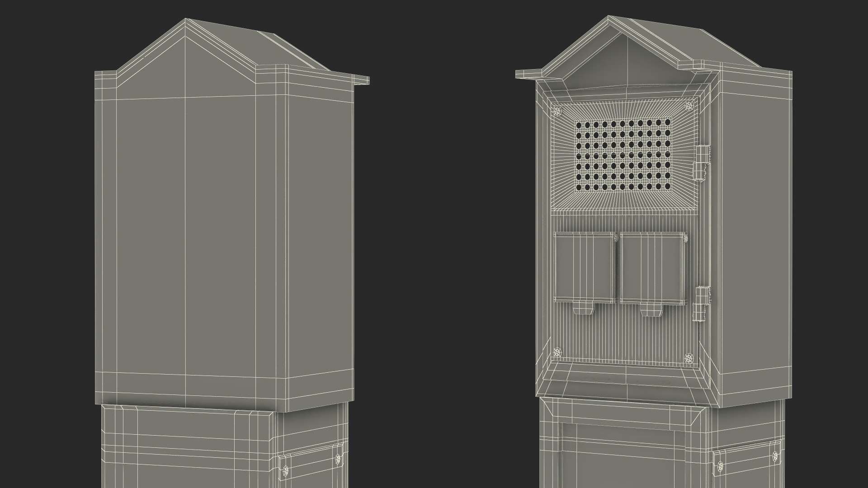Screen dimensions: 868x488
Task: Pick the left breaker box inside open cabinet
Action: coord(585,268)
